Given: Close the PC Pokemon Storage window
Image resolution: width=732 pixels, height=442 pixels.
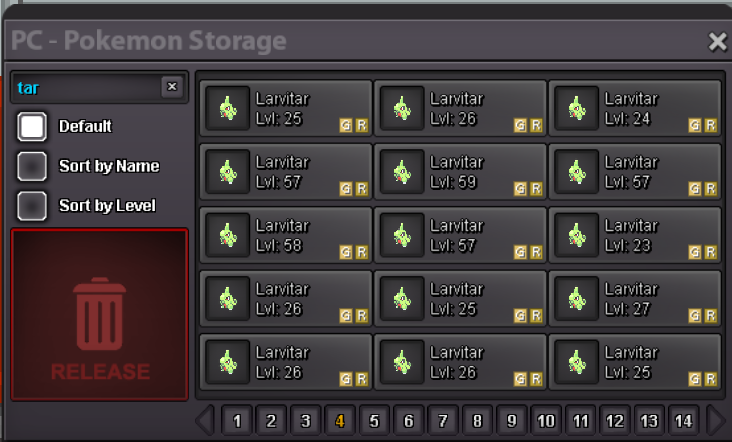Looking at the screenshot, I should click(x=718, y=42).
